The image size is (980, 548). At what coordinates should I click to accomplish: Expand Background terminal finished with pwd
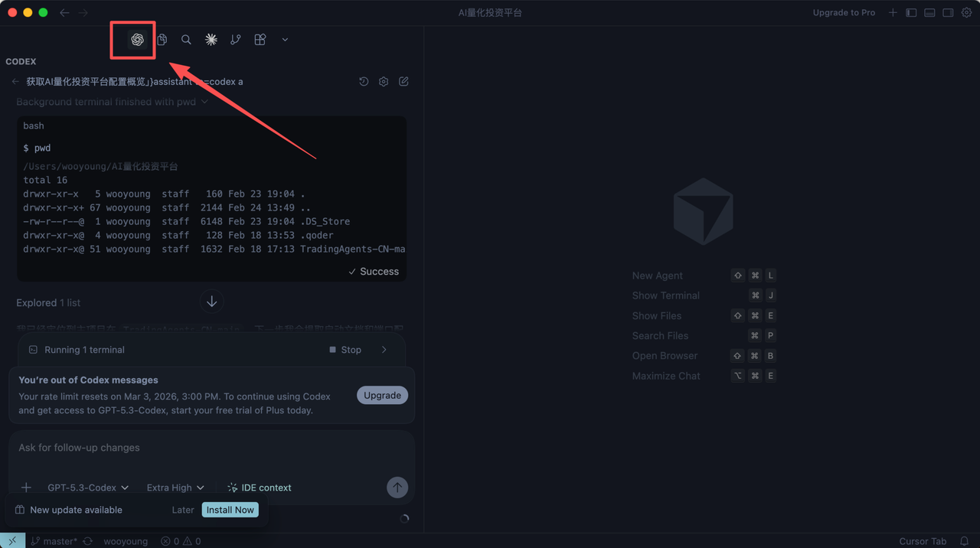tap(113, 102)
